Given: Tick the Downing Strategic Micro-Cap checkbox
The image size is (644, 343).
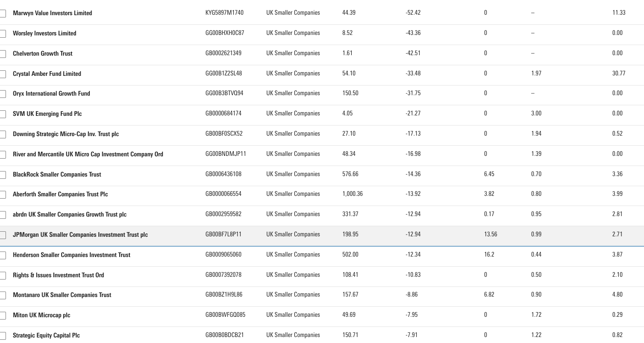Looking at the screenshot, I should point(2,134).
